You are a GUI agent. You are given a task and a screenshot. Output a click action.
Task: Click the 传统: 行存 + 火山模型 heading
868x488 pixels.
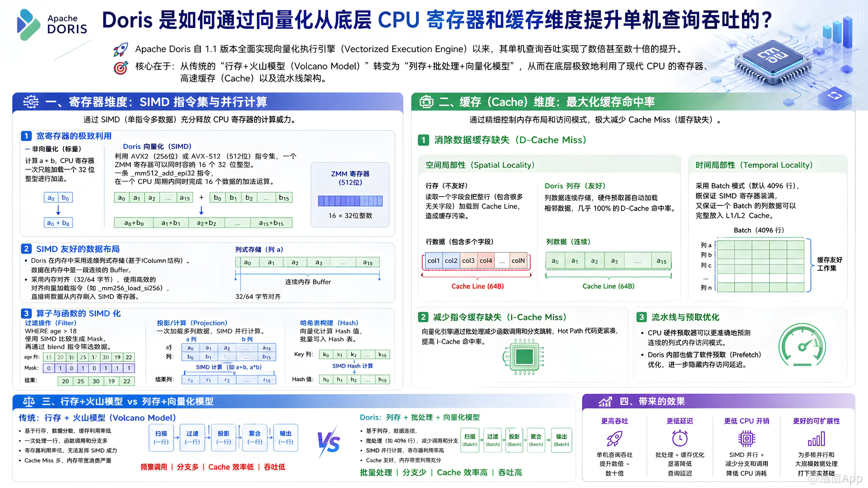[97, 418]
